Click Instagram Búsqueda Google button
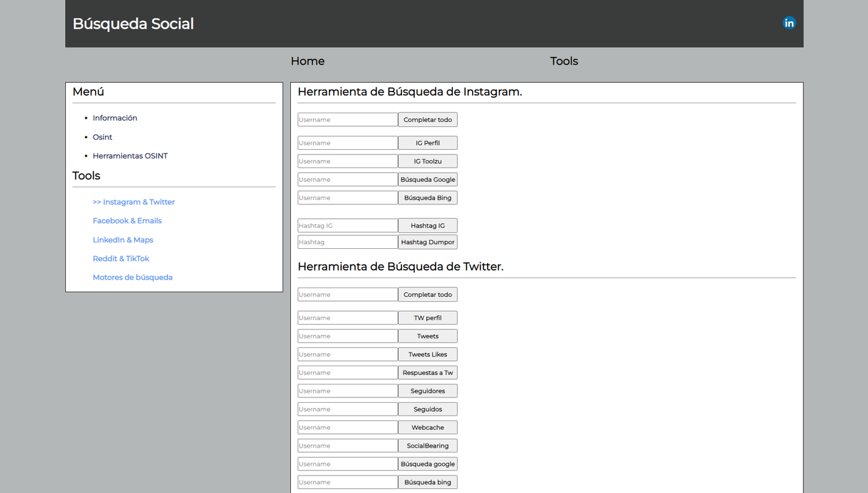 428,180
